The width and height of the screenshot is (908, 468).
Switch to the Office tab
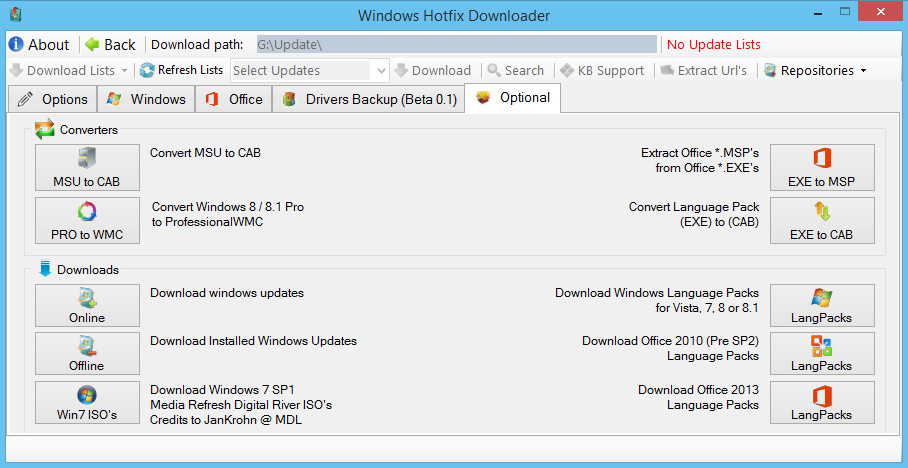[233, 100]
